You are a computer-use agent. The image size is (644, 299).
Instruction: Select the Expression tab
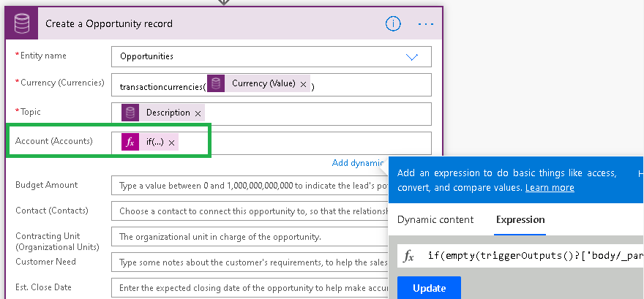pos(520,219)
